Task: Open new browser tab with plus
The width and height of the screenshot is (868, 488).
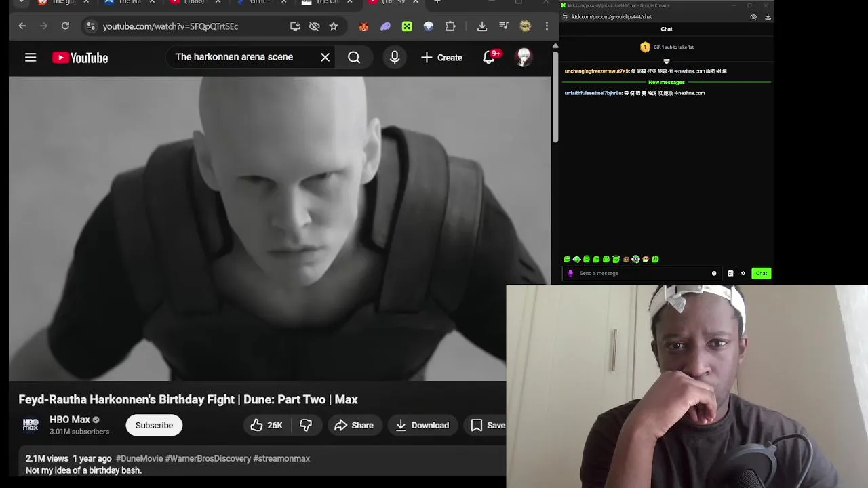Action: pos(437,2)
